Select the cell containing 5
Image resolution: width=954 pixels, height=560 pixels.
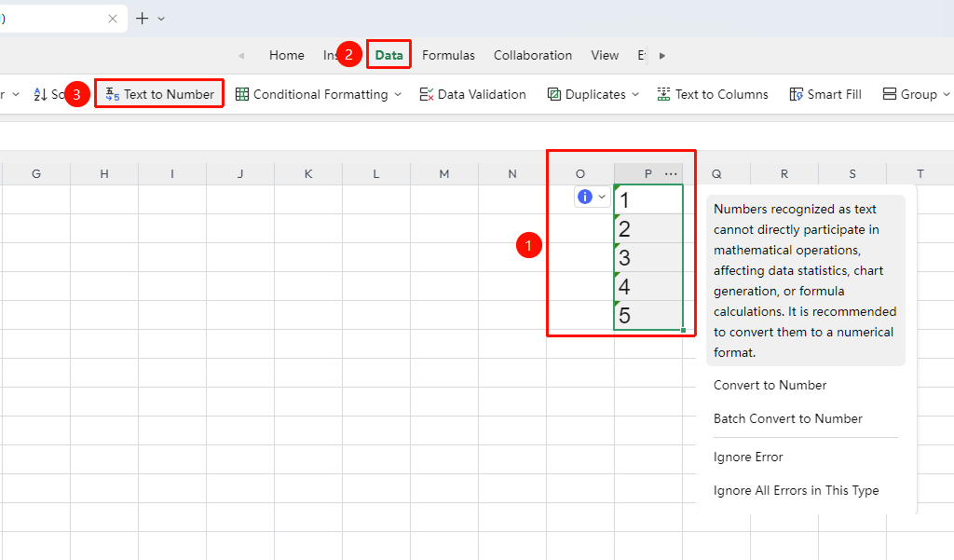point(648,315)
